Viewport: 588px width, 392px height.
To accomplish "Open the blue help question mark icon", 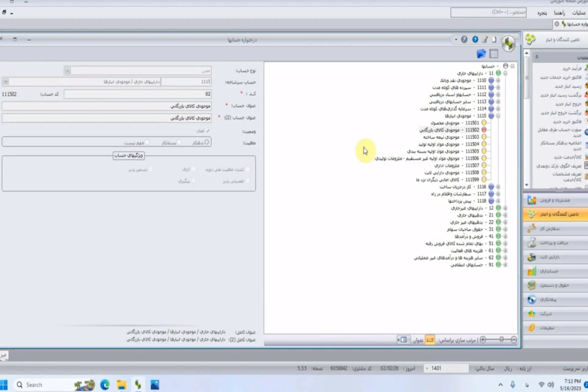I will [475, 40].
